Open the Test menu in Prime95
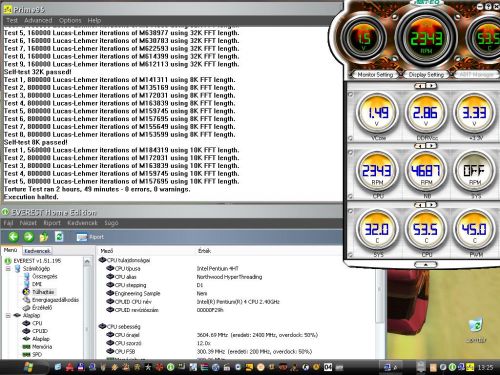The image size is (500, 375). tap(12, 20)
